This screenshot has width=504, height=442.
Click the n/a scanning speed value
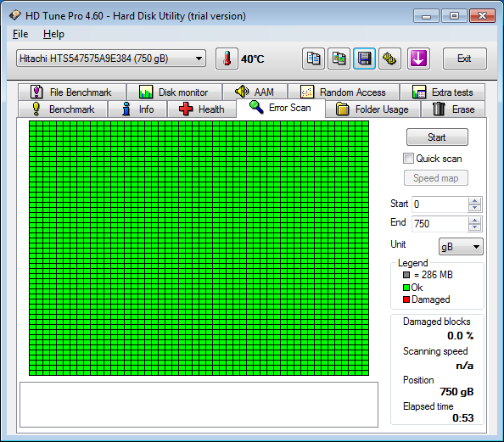464,366
